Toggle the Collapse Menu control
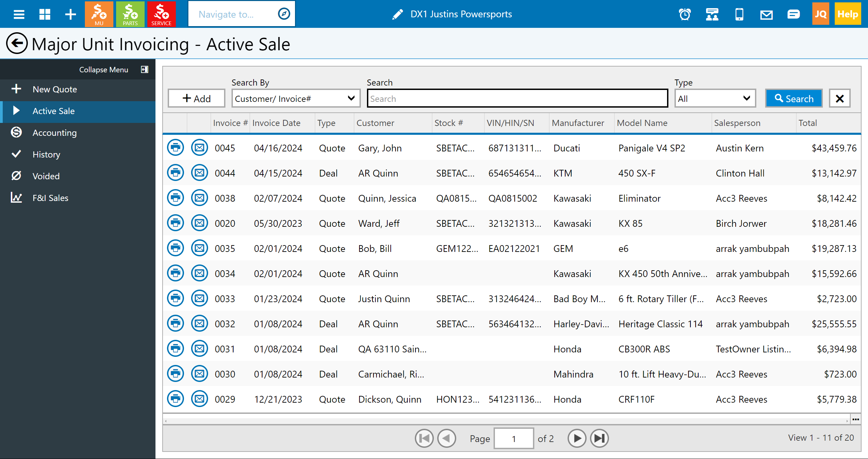Viewport: 868px width, 459px height. coord(145,70)
